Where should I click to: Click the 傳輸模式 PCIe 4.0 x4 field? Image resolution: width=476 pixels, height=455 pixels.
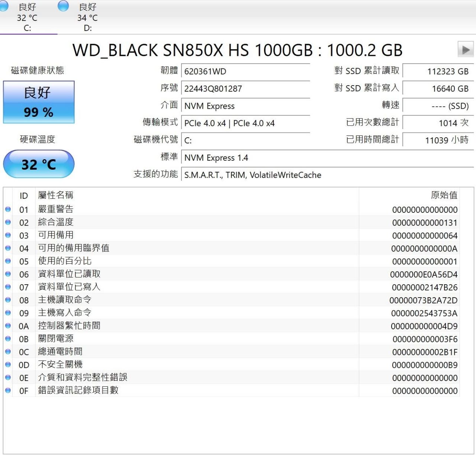(x=245, y=123)
